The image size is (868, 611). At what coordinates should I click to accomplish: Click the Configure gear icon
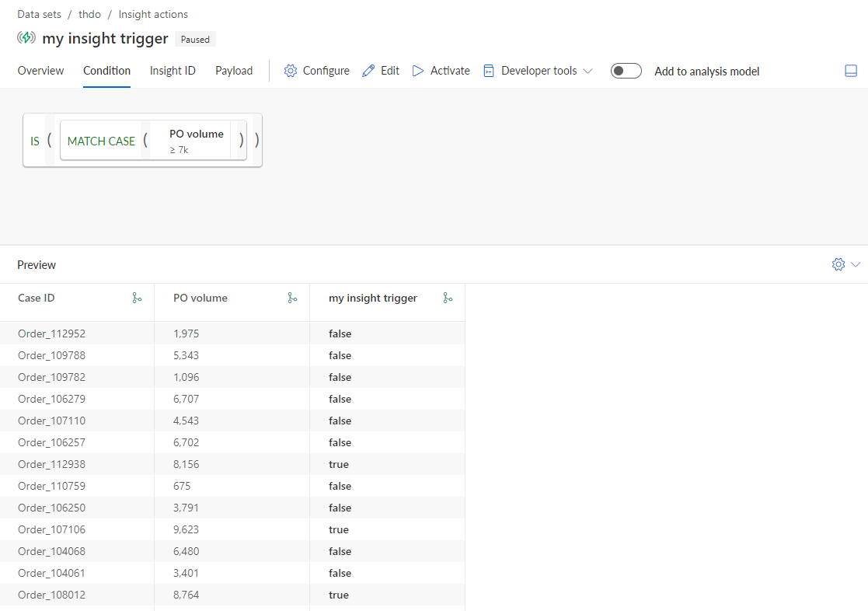click(x=290, y=71)
